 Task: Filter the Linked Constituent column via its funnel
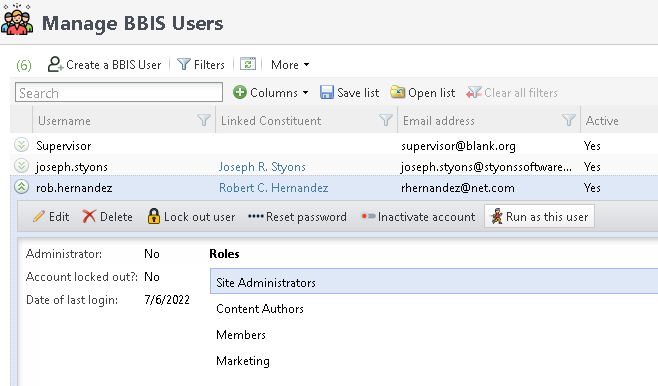[386, 121]
